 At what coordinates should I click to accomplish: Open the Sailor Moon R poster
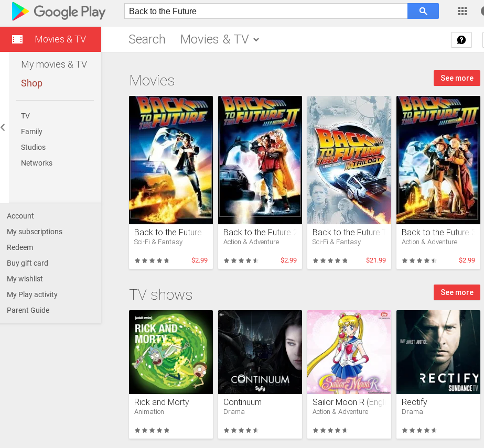349,352
